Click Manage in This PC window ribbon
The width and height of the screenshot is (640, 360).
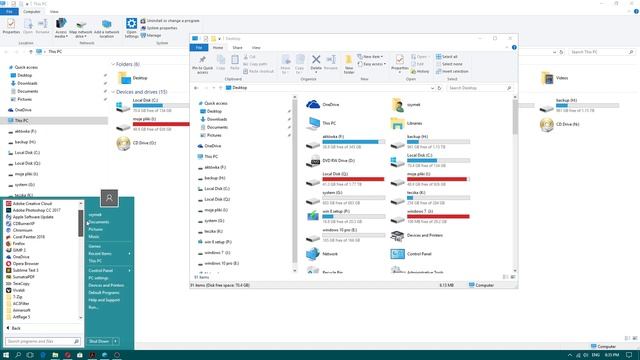point(151,36)
